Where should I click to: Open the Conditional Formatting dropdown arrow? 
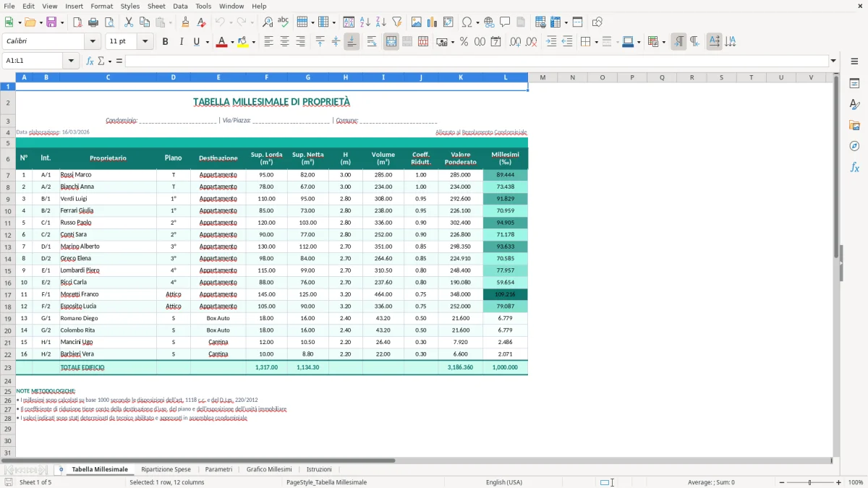[x=663, y=42]
